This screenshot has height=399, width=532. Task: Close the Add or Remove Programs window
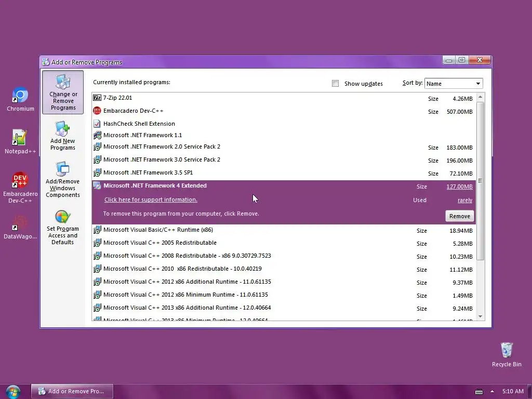click(480, 60)
